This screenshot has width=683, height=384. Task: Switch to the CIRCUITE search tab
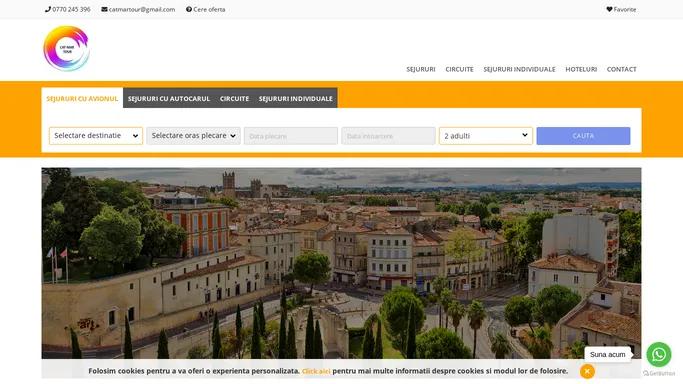tap(234, 98)
